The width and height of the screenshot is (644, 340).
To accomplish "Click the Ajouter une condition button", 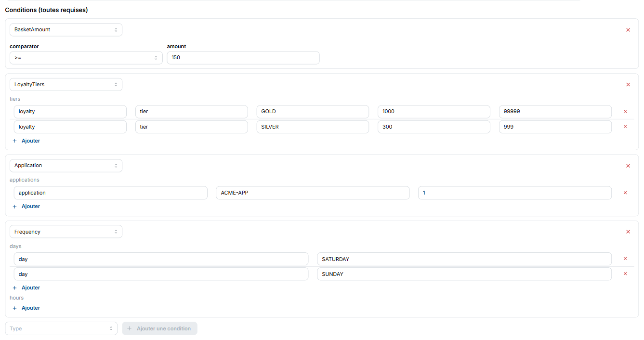I will (x=160, y=328).
